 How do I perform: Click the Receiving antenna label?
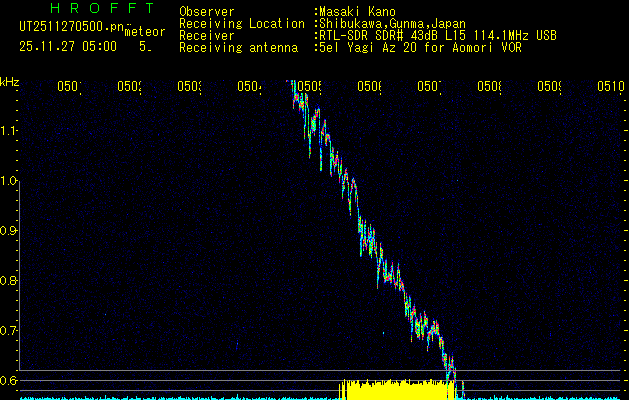[x=238, y=47]
